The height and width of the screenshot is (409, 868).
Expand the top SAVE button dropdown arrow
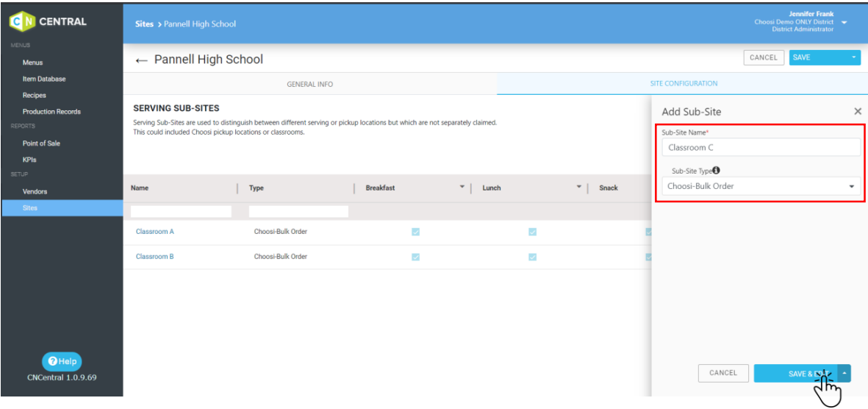[853, 57]
